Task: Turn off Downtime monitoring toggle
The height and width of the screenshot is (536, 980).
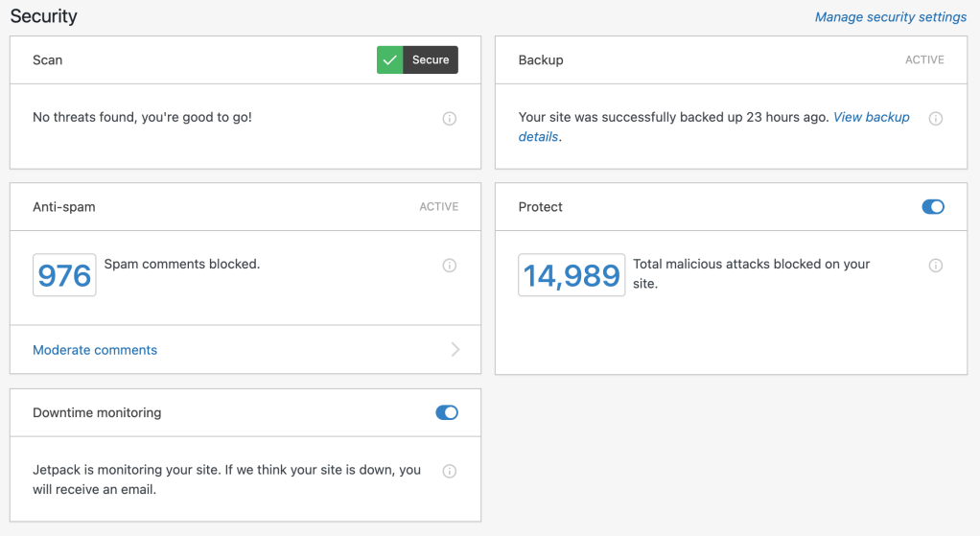Action: 447,413
